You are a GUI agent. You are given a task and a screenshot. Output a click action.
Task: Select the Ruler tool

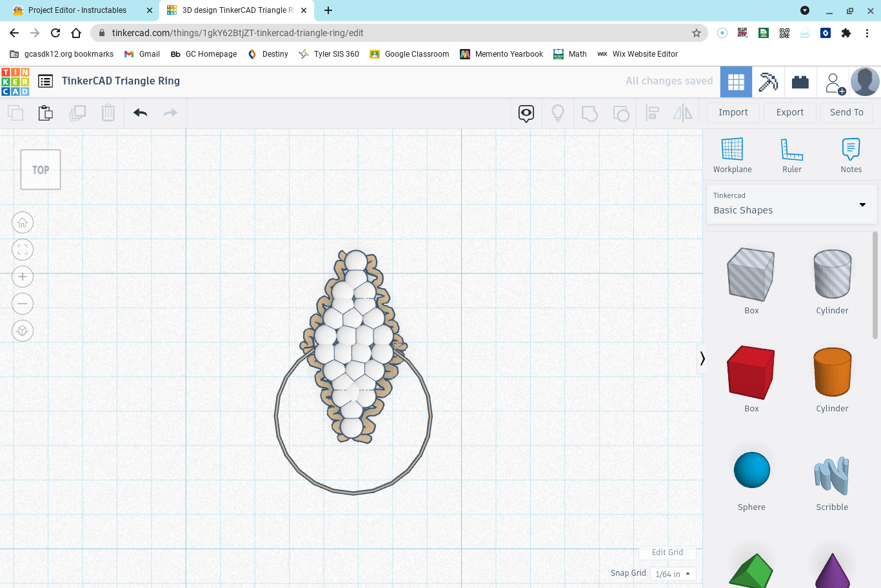791,155
